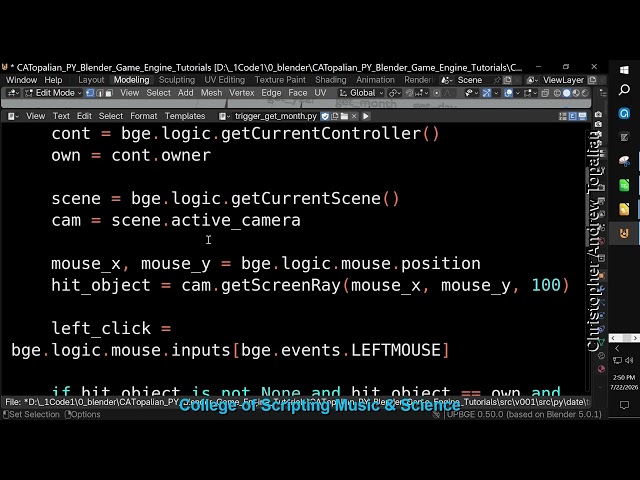This screenshot has width=640, height=480.
Task: Switch to the Animation workspace tab
Action: 375,80
